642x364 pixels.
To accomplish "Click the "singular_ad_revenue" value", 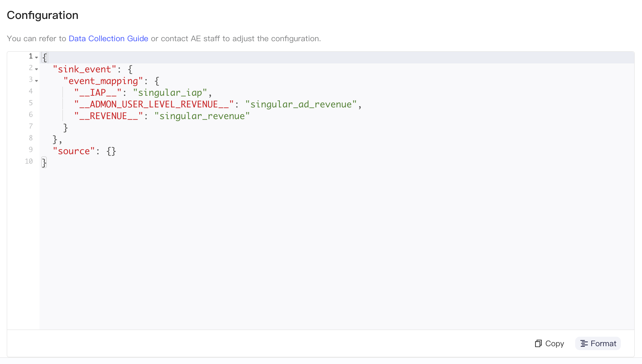I will [301, 104].
